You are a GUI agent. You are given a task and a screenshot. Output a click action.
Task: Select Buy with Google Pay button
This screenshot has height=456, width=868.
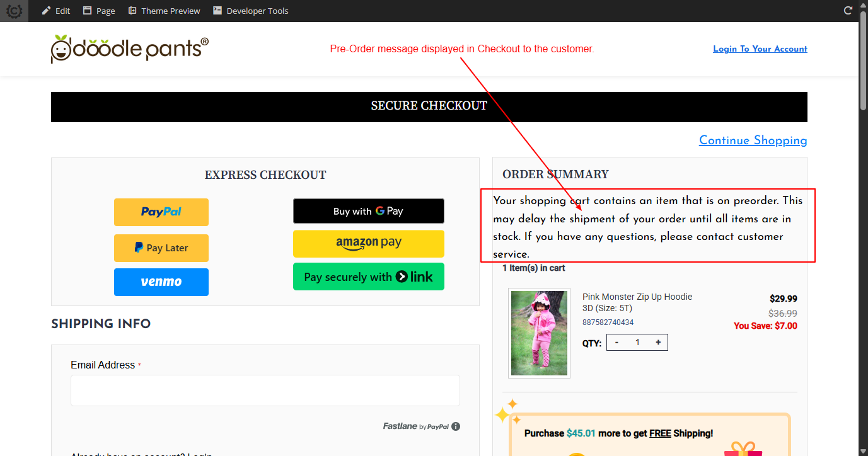click(x=369, y=211)
